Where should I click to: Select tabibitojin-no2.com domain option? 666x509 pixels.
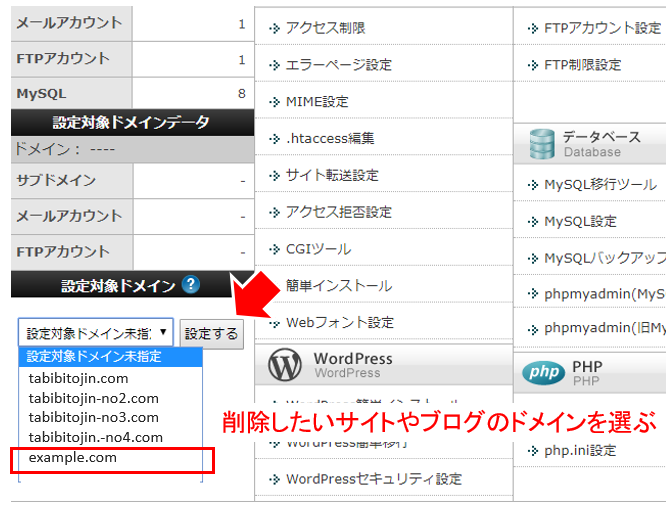93,398
